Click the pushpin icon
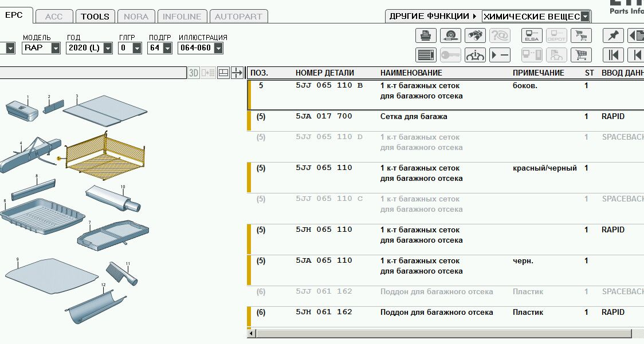 (613, 36)
